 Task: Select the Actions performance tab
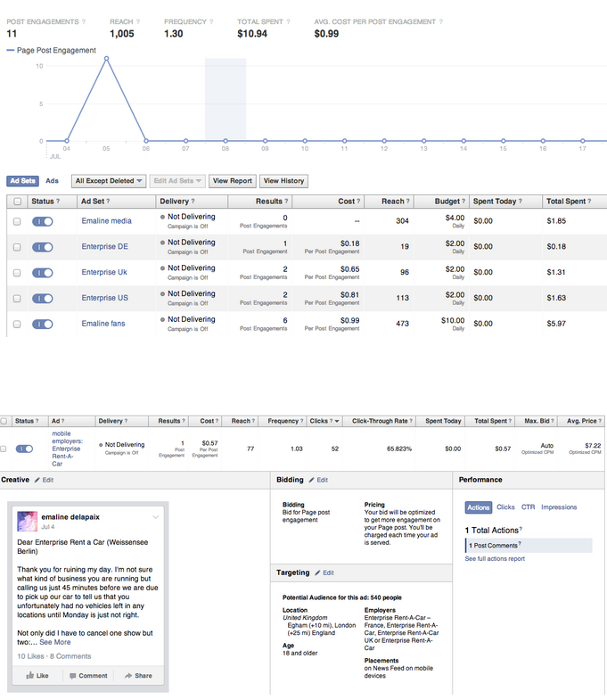tap(479, 507)
